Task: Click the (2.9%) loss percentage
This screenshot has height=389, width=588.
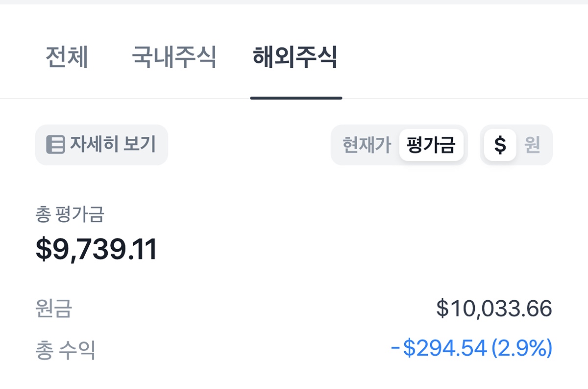Action: pyautogui.click(x=522, y=349)
